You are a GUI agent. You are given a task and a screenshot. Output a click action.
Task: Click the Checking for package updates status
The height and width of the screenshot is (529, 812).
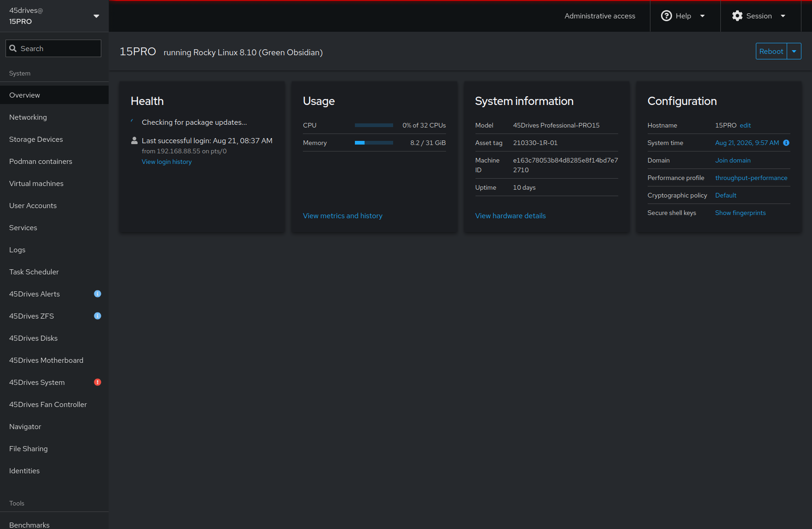tap(194, 122)
